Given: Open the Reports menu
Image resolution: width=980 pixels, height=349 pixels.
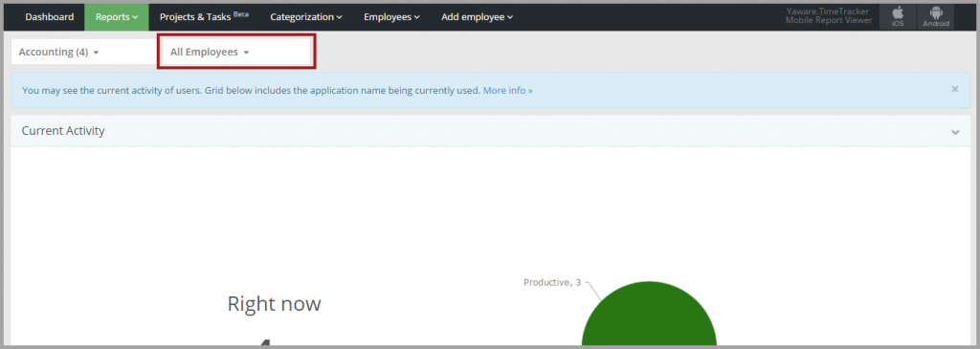Looking at the screenshot, I should pos(117,17).
